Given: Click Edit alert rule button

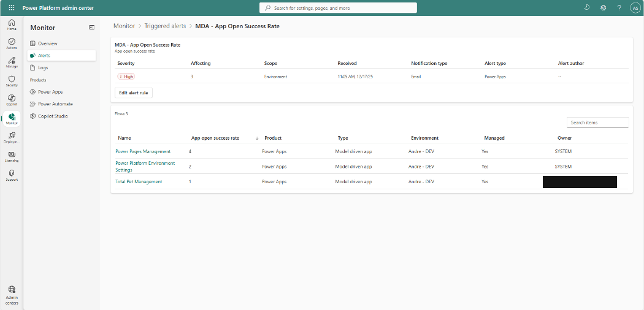Looking at the screenshot, I should pyautogui.click(x=134, y=93).
